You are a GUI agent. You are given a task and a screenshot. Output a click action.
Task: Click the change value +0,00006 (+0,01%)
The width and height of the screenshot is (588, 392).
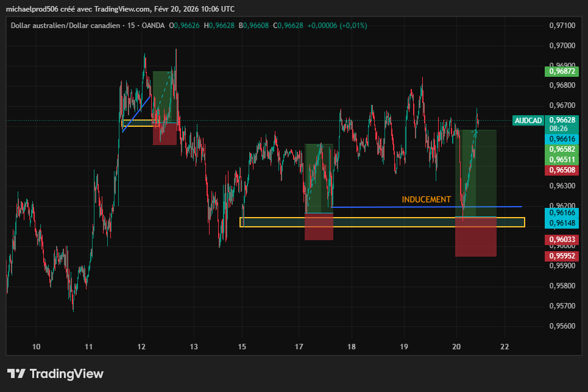[337, 26]
